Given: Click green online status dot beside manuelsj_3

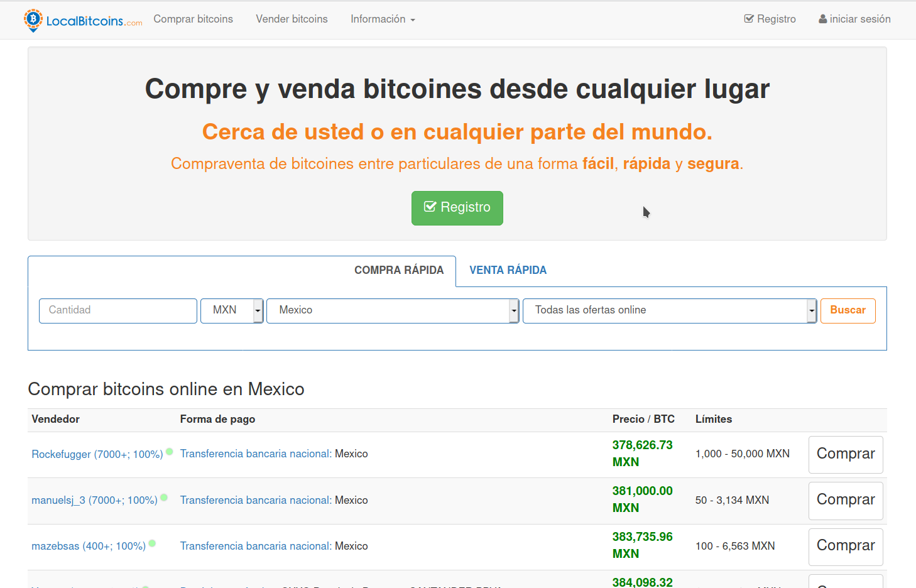Looking at the screenshot, I should point(164,498).
